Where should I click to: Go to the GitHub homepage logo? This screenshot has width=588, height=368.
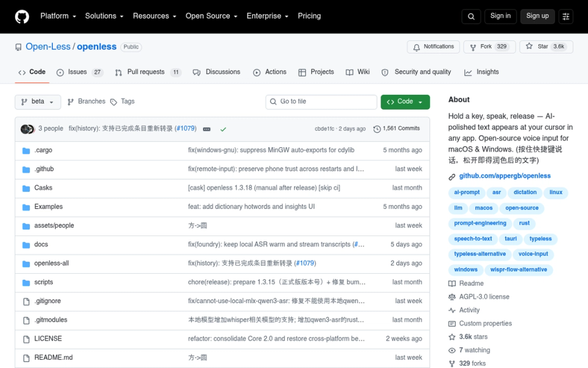(x=22, y=16)
